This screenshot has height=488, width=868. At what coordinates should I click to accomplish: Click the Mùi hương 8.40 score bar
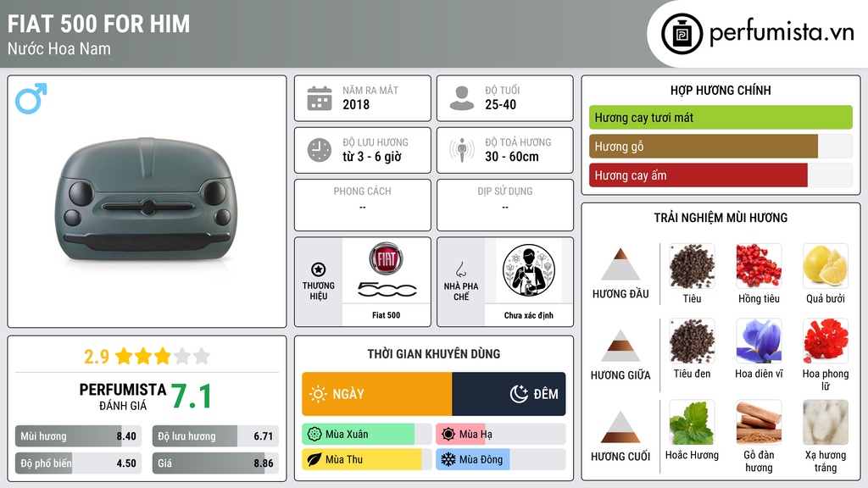[78, 436]
